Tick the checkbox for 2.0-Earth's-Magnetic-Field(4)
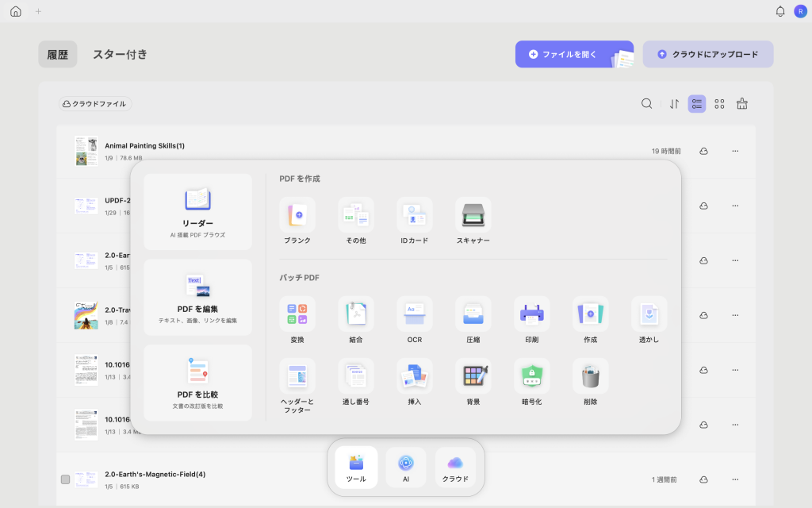 tap(65, 479)
